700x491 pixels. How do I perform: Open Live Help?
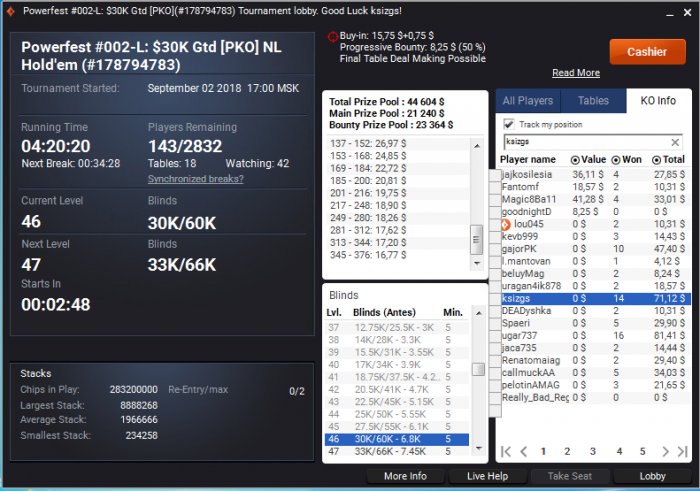pos(488,476)
